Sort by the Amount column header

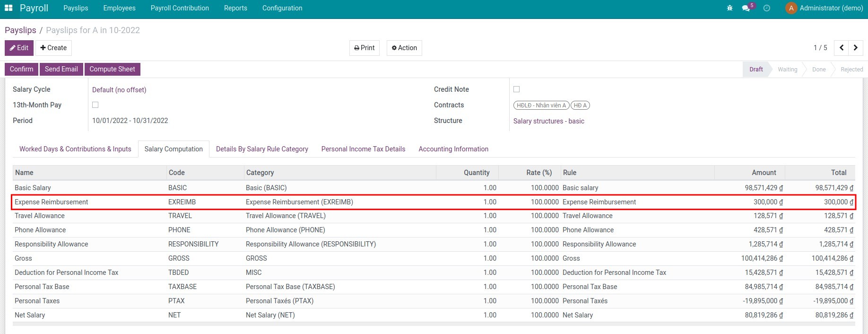click(749, 173)
